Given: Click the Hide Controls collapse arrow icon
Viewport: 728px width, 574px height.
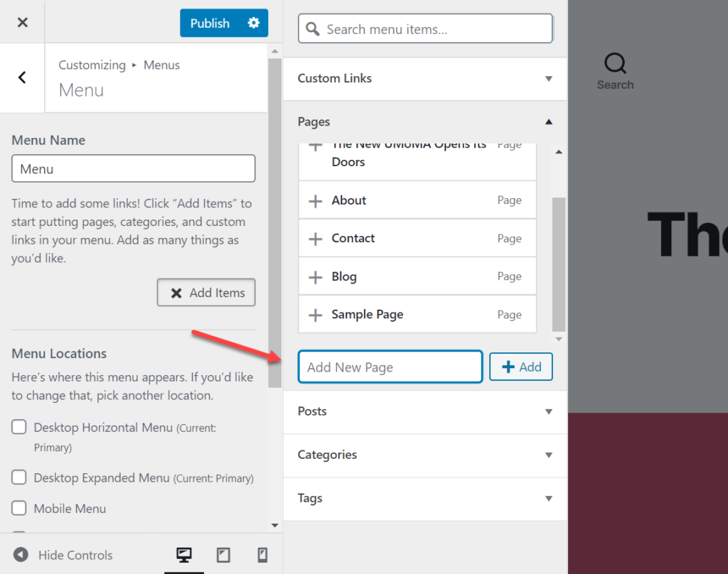Looking at the screenshot, I should click(x=21, y=555).
